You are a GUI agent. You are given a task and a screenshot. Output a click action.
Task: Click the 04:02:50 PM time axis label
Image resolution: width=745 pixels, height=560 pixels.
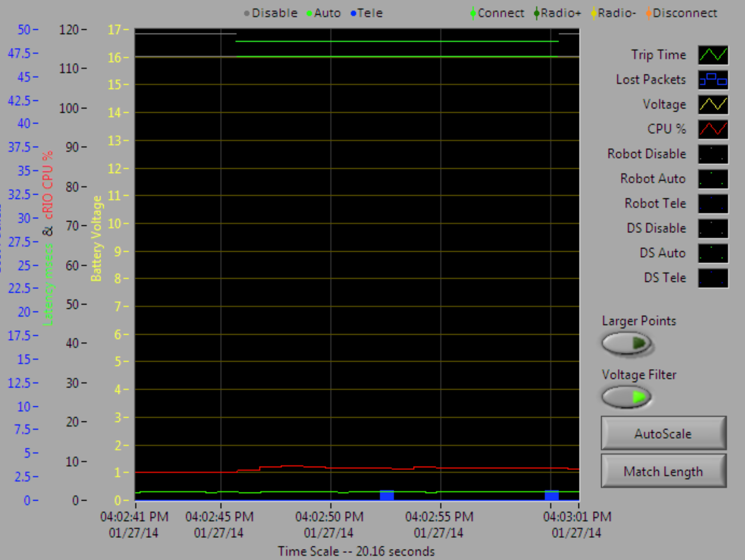pyautogui.click(x=329, y=525)
